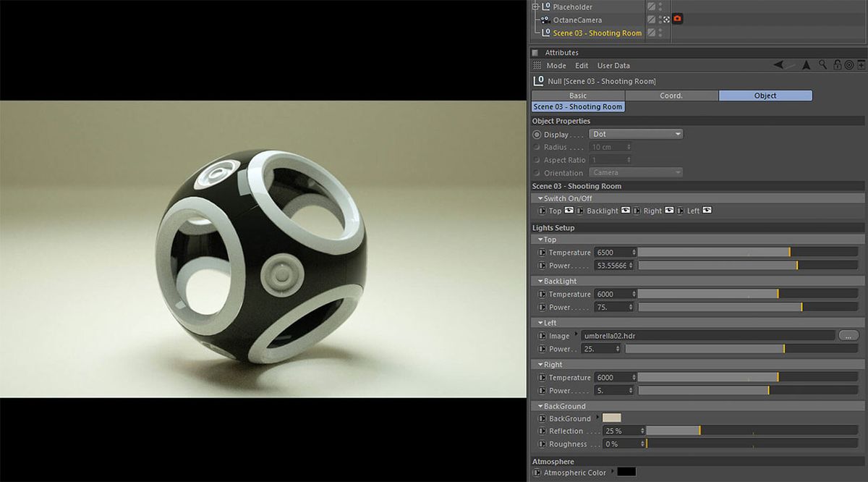Viewport: 868px width, 482px height.
Task: Click the camera object icon next to OctaneCamera
Action: pyautogui.click(x=545, y=19)
